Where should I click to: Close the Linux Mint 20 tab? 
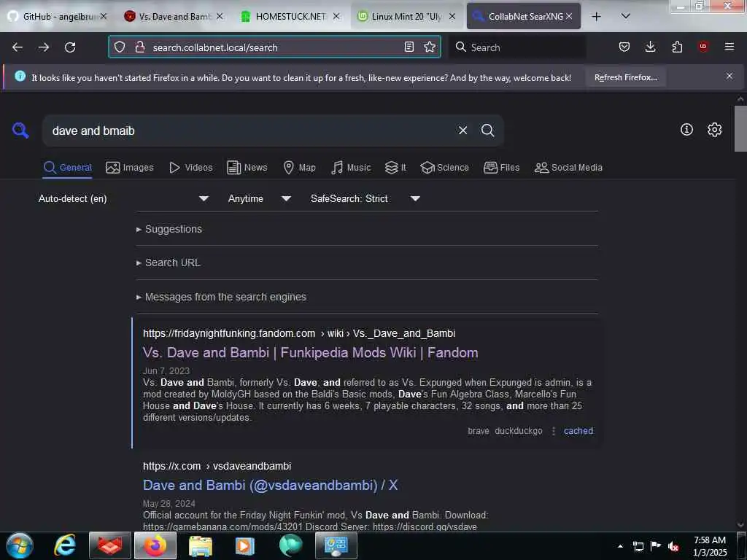(x=452, y=16)
